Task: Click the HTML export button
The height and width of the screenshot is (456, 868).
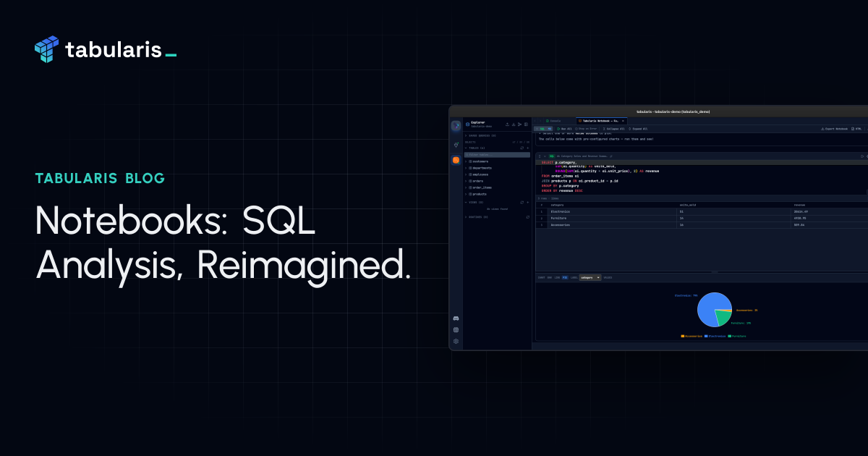Action: click(857, 129)
